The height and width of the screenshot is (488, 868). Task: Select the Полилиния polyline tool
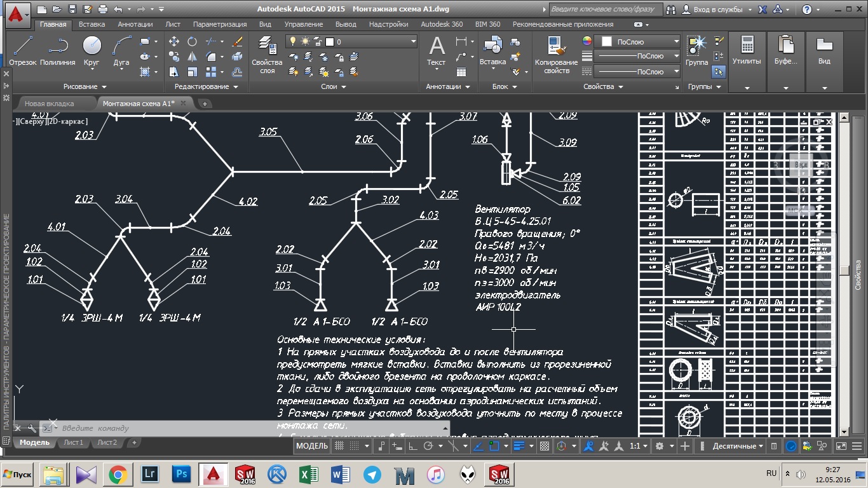tap(58, 51)
